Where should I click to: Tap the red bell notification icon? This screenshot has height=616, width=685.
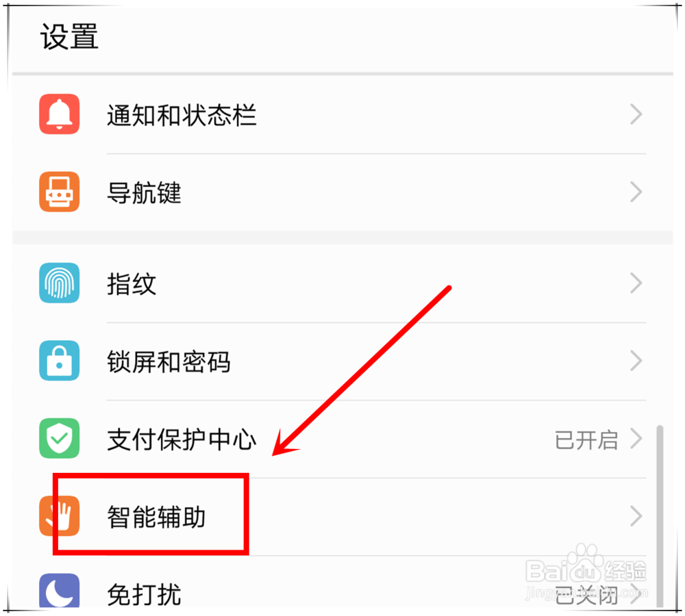[x=60, y=114]
